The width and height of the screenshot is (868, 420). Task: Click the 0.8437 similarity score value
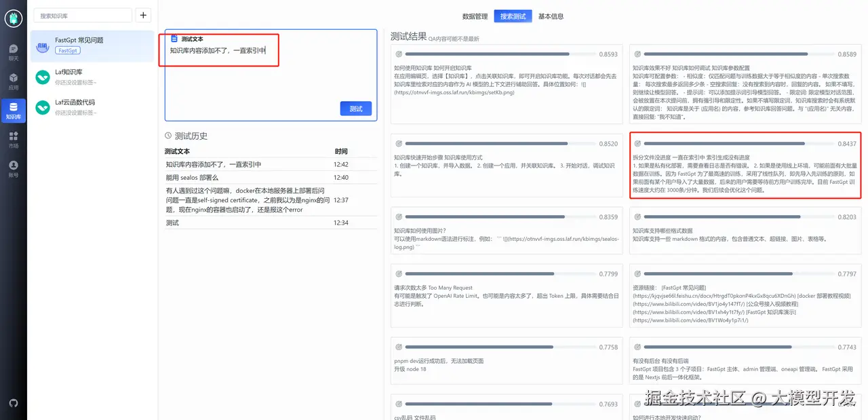847,144
